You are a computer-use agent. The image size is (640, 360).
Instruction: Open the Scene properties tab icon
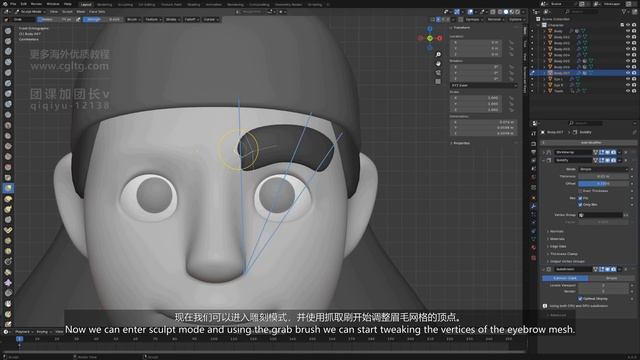(533, 169)
